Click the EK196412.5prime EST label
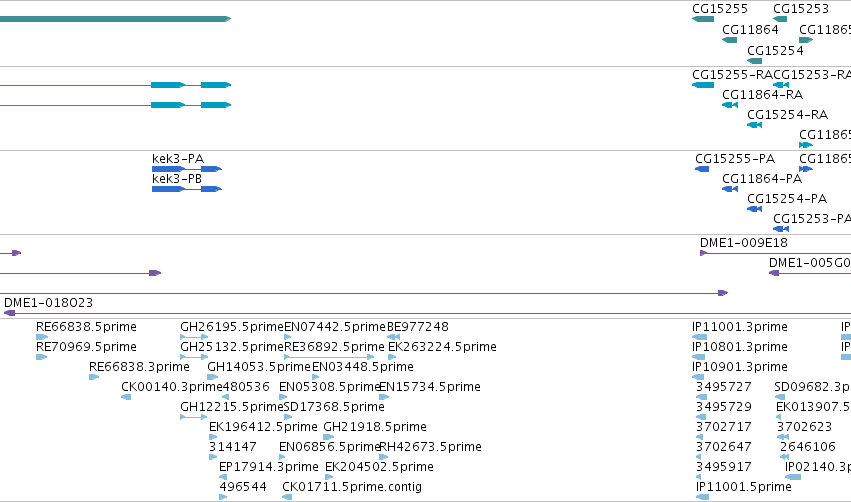This screenshot has width=851, height=502. point(263,427)
